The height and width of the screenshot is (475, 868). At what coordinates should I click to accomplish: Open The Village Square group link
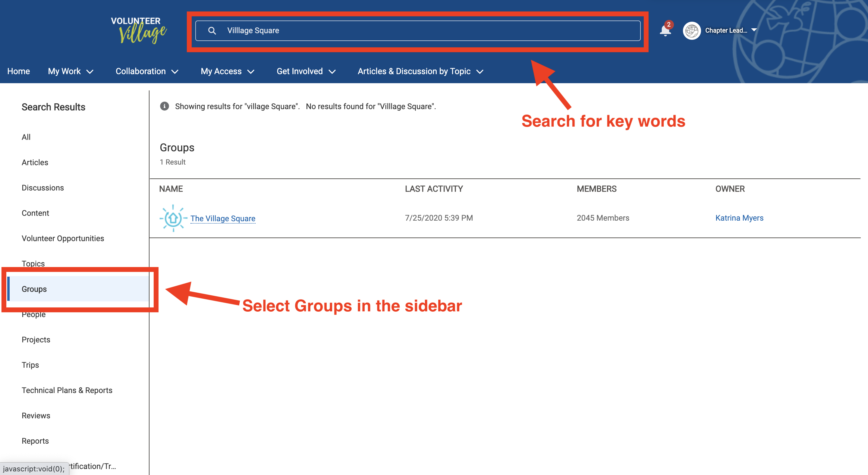point(223,218)
